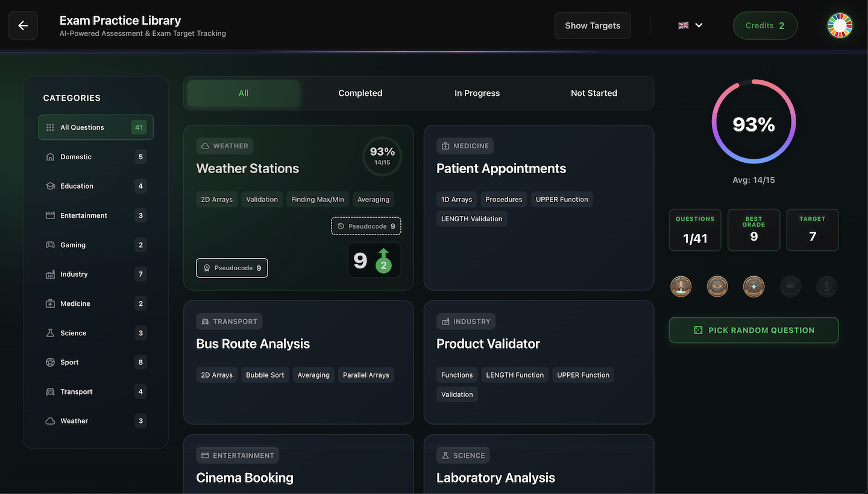Click the rocket First Steps badge
Viewport: 868px width, 494px height.
(681, 286)
